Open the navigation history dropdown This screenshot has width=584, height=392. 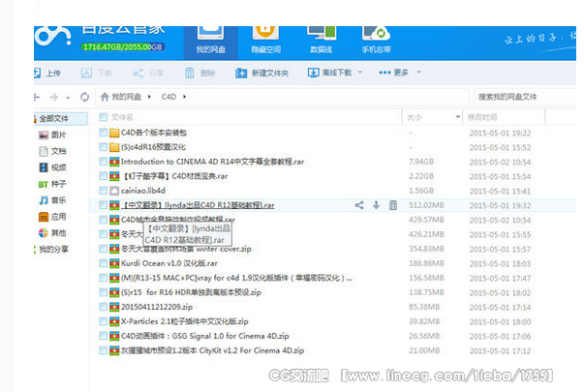click(68, 98)
